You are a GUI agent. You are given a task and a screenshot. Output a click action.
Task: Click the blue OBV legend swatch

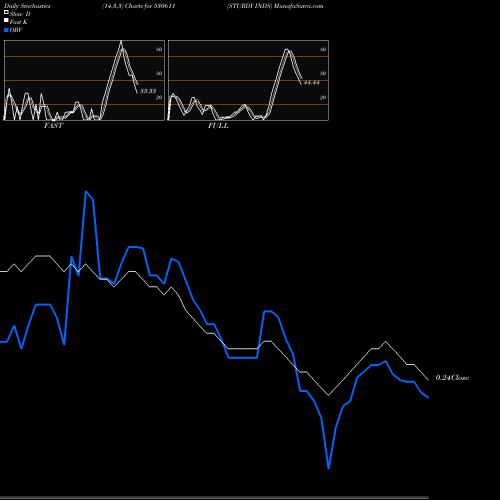6,30
